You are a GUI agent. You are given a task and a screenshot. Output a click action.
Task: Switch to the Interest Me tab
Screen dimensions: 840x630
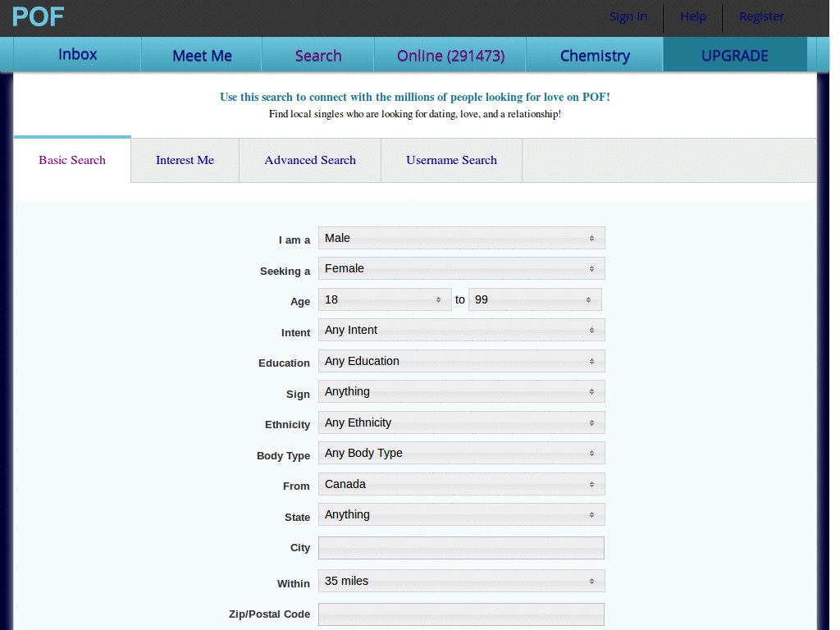coord(184,160)
